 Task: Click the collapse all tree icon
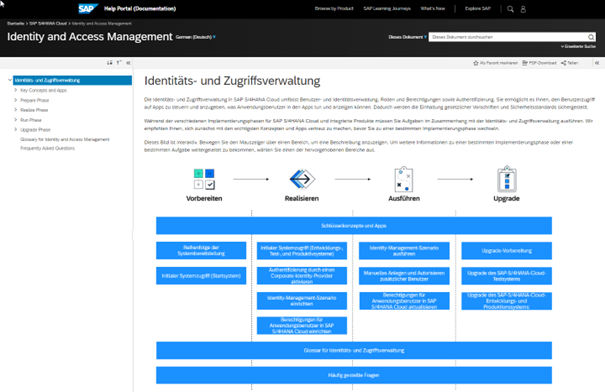click(x=119, y=63)
